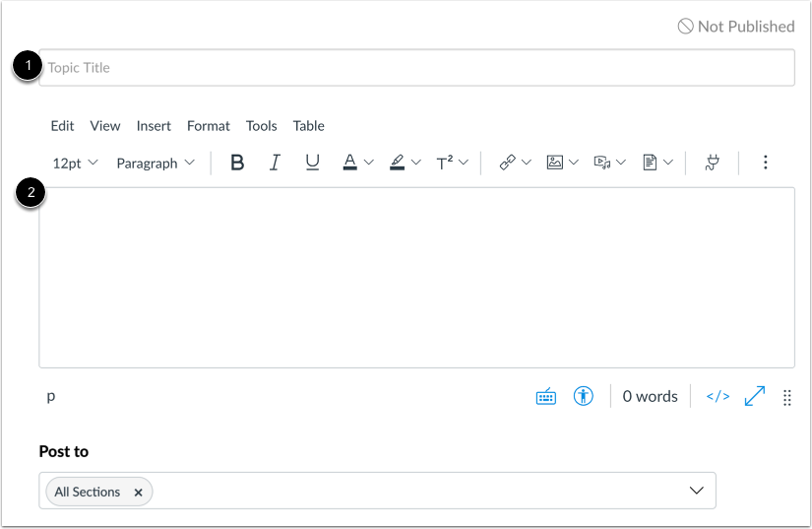Click the insert document icon

coord(650,163)
